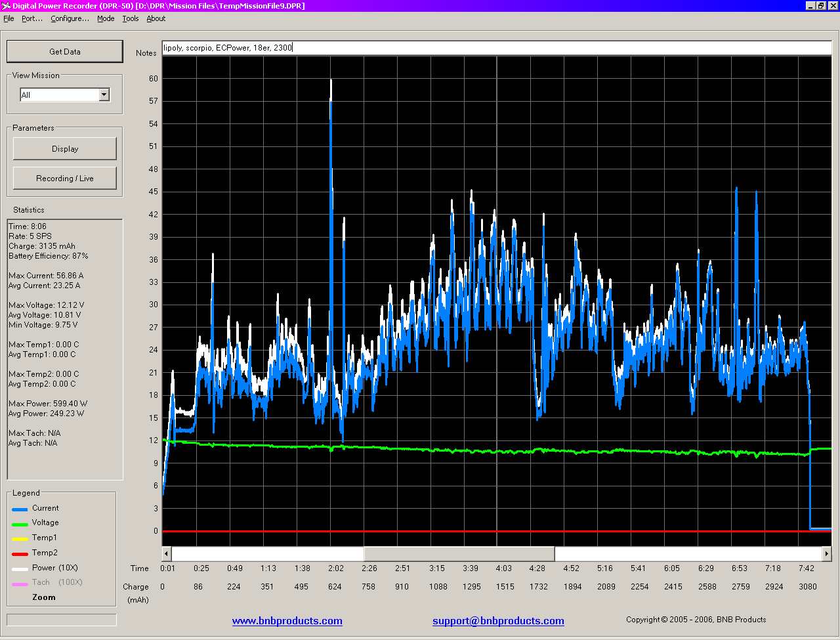Click the green Voltage legend swatch

pos(20,524)
